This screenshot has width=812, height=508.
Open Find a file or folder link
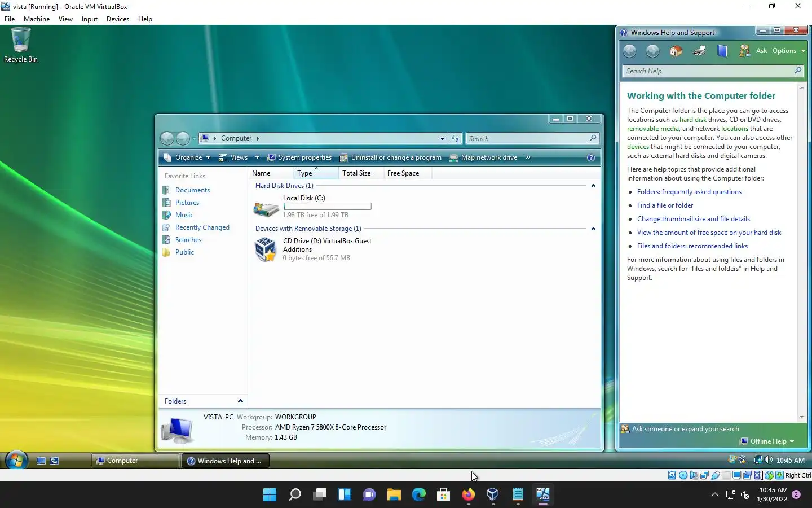(x=665, y=205)
